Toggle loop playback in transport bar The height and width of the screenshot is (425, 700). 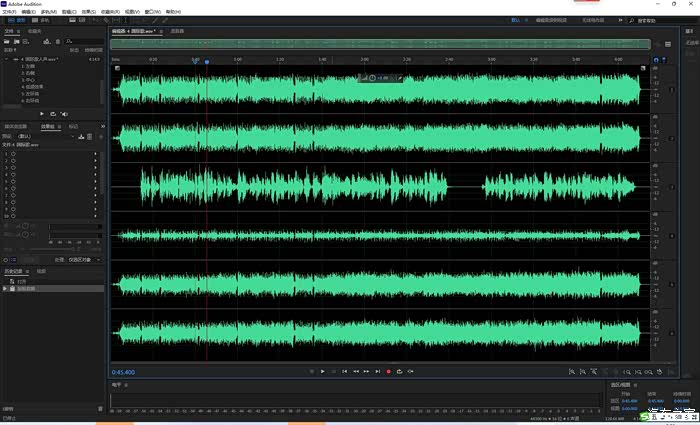click(x=400, y=371)
